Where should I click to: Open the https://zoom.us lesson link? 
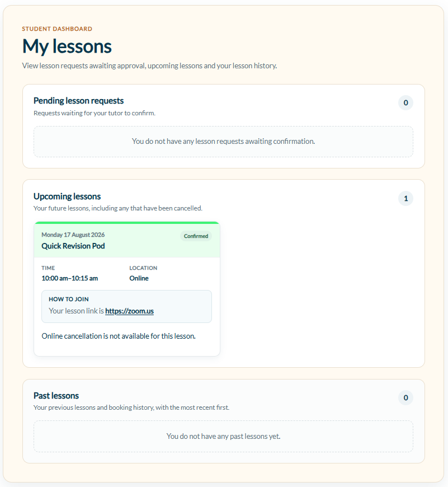[129, 311]
